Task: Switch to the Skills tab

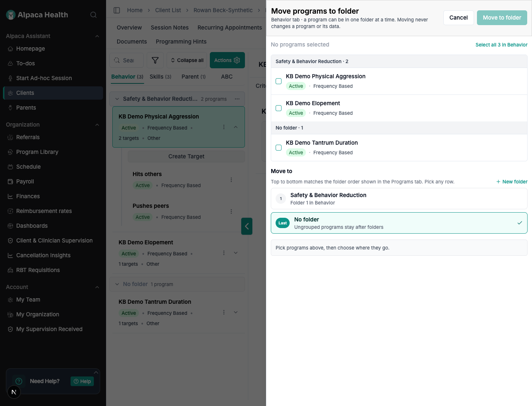Action: 160,77
